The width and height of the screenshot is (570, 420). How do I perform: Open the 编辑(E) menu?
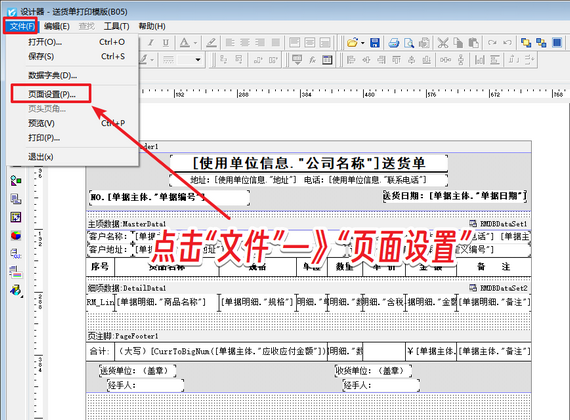57,26
